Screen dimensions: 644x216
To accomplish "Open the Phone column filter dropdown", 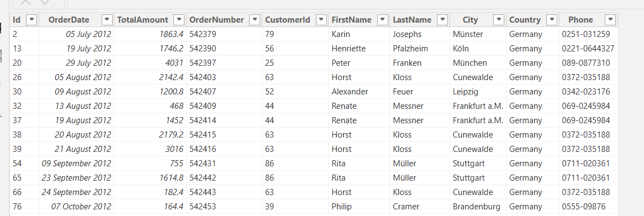I will 611,20.
